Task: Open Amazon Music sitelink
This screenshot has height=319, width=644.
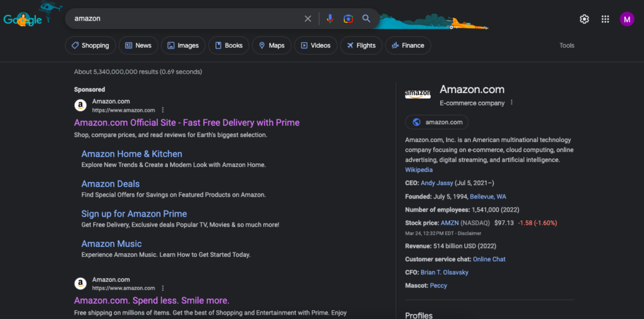Action: (x=112, y=244)
